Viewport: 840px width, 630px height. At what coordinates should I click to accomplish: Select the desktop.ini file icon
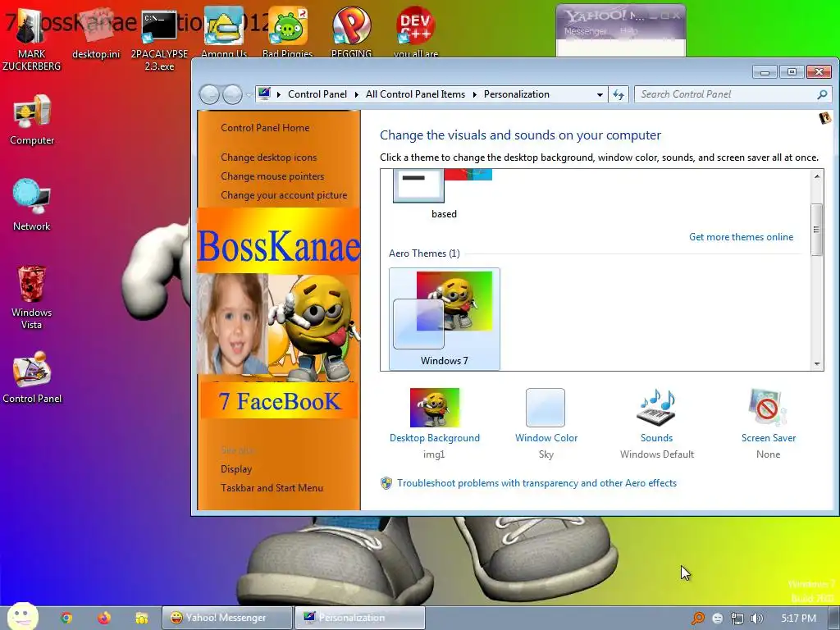coord(96,33)
